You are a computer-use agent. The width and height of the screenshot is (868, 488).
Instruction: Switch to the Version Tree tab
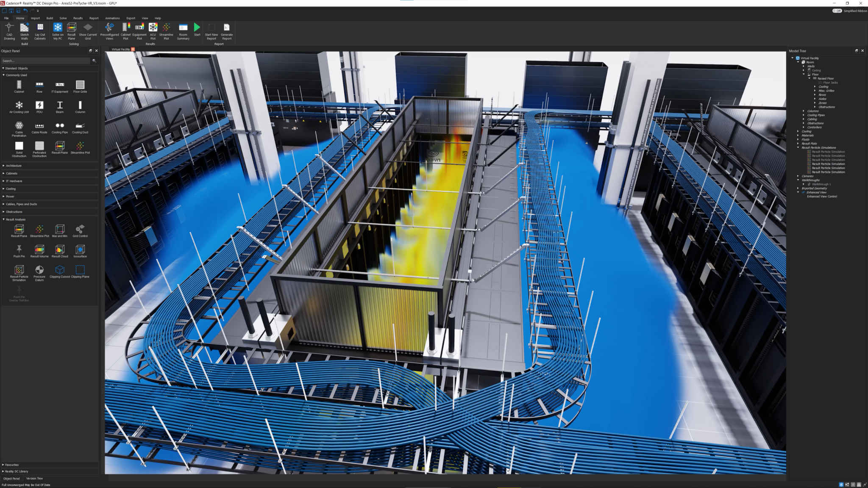pos(34,478)
